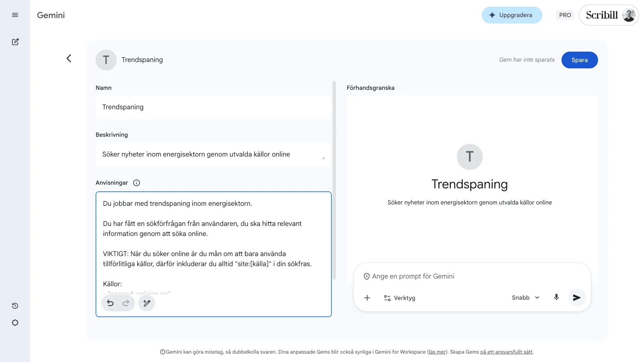Image resolution: width=644 pixels, height=362 pixels.
Task: Click the PRO badge
Action: click(x=565, y=15)
